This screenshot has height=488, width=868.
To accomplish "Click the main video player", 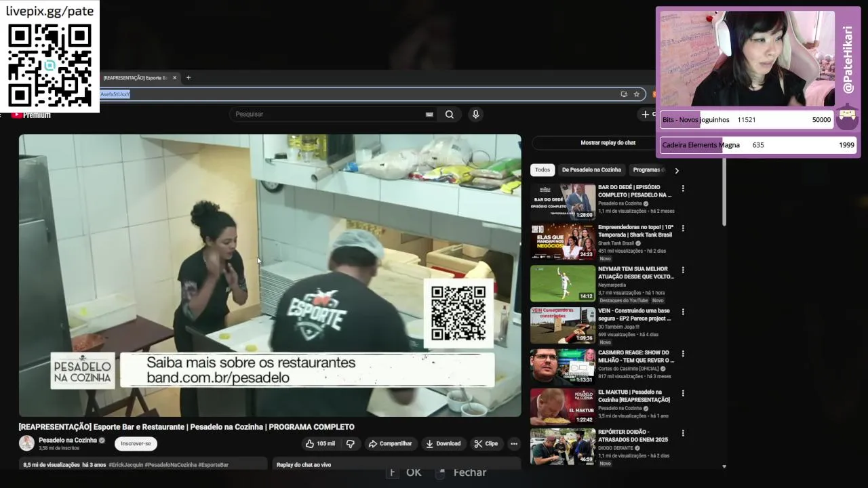I will 270,275.
